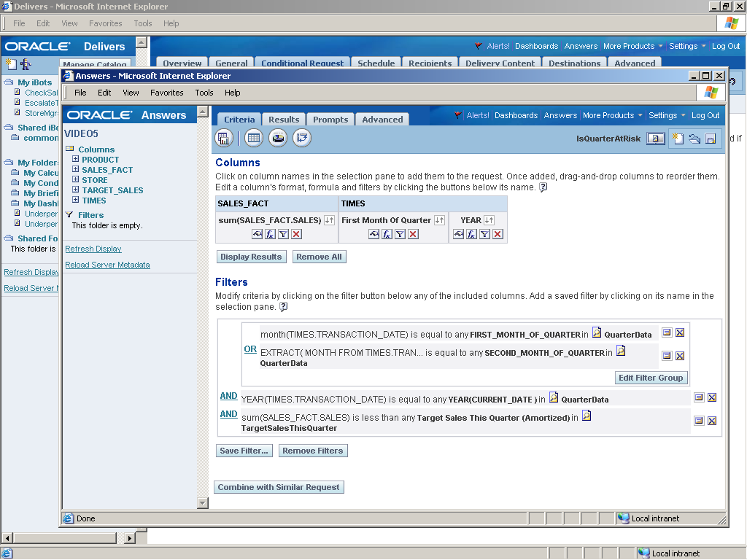The width and height of the screenshot is (747, 560).
Task: Click the table view toolbar icon
Action: click(254, 138)
